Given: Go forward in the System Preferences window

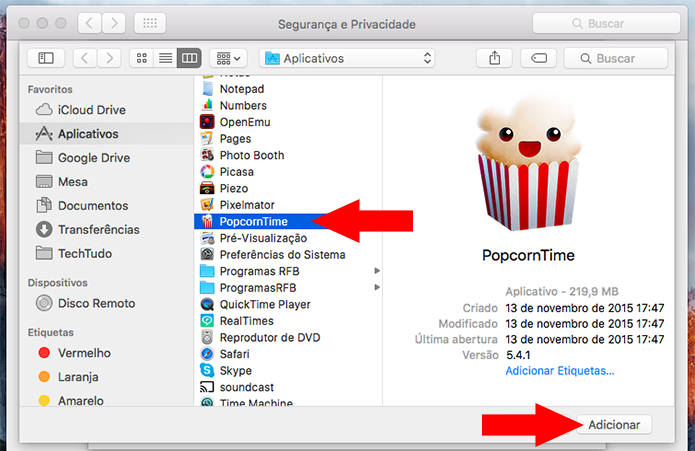Looking at the screenshot, I should [114, 23].
